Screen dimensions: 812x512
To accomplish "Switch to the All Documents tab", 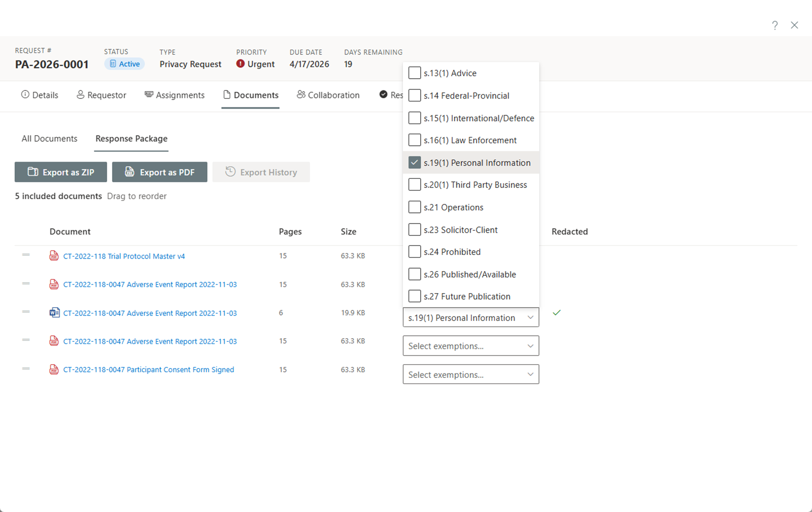I will pos(49,138).
